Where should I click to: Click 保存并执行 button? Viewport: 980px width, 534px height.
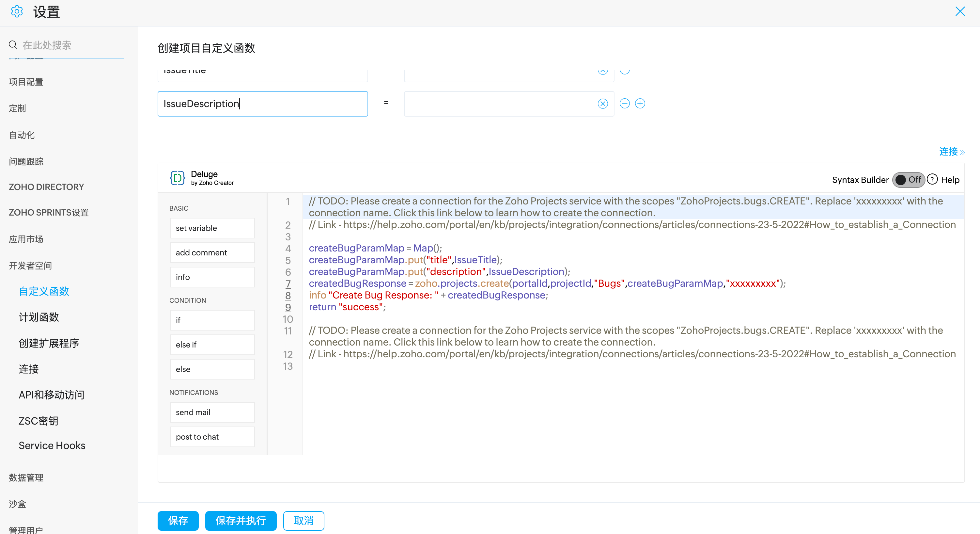click(x=241, y=520)
